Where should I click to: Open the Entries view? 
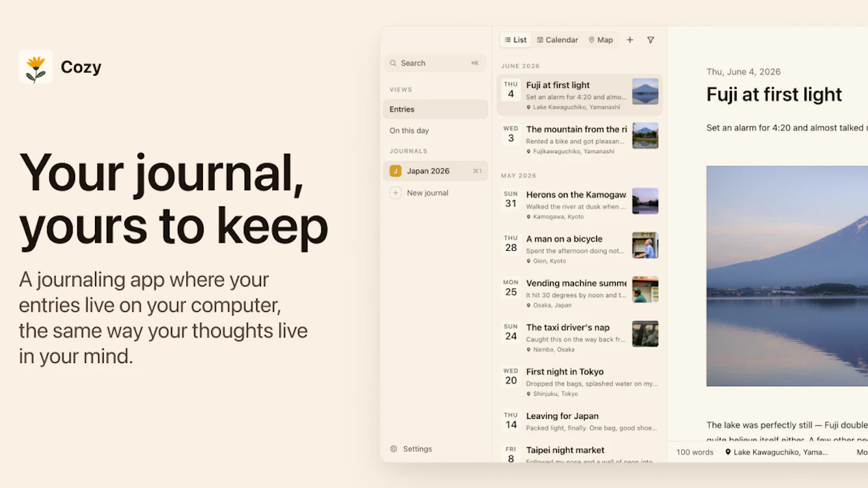(435, 109)
